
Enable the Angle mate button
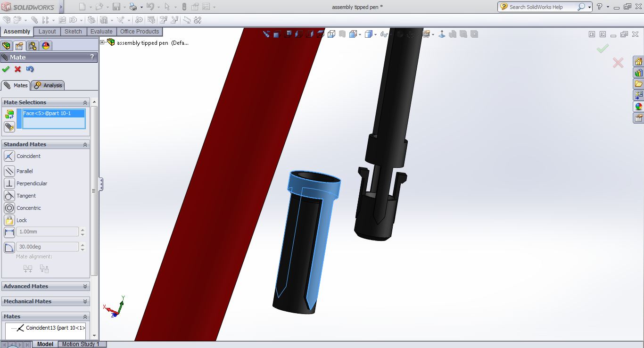9,247
